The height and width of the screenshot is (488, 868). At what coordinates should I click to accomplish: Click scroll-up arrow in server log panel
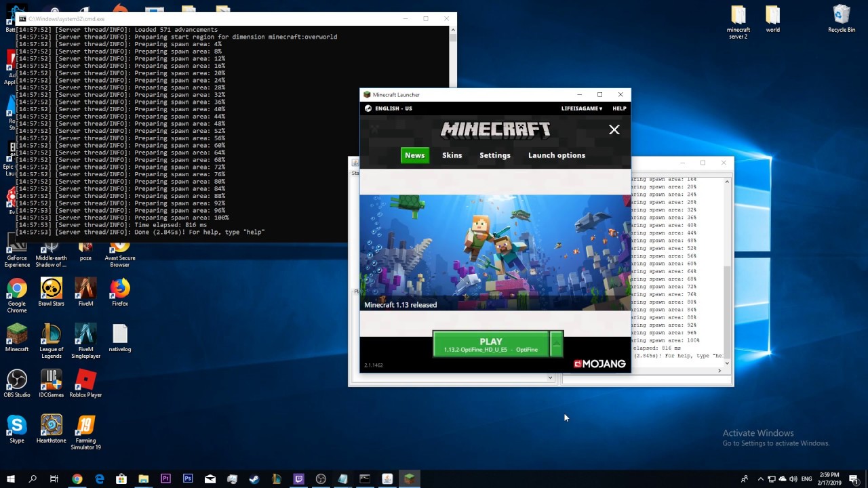727,181
